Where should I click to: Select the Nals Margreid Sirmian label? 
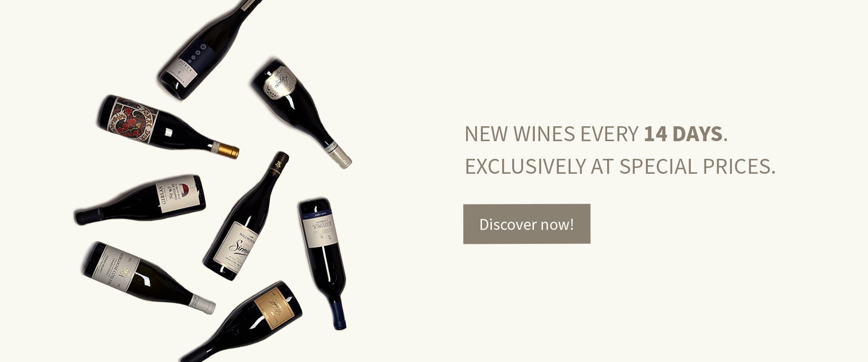coord(236,247)
